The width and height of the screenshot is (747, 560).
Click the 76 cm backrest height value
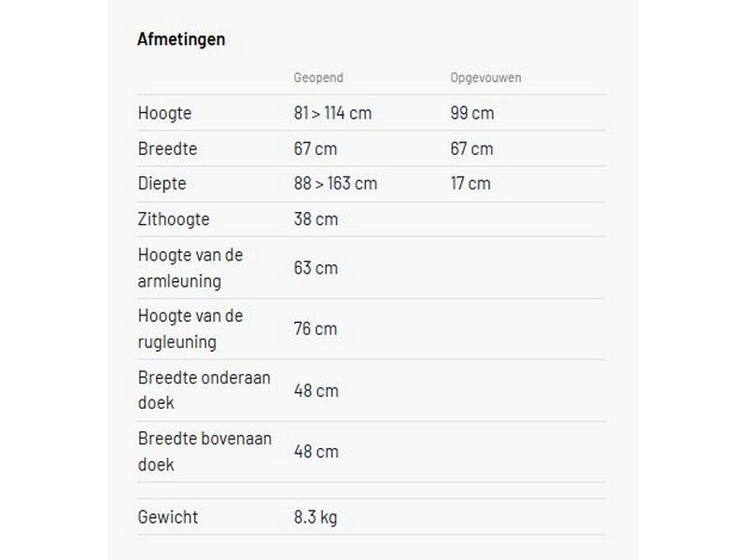[316, 329]
